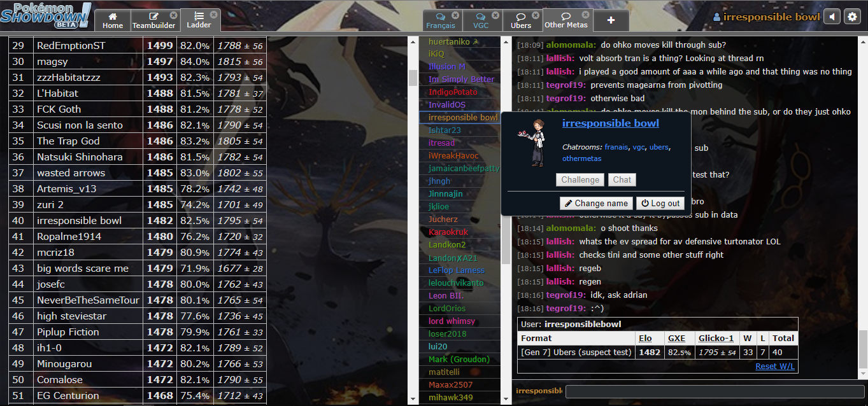Close the Ubers room tab

click(x=536, y=15)
